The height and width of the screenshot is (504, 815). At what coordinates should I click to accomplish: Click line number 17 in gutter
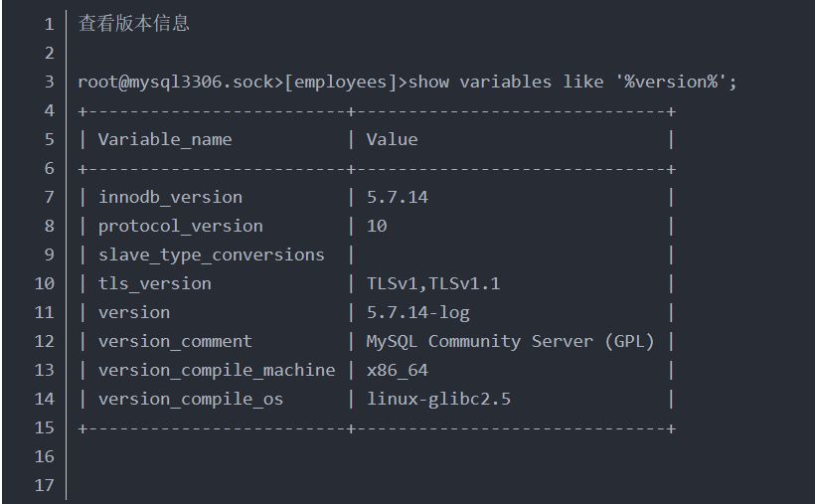tap(44, 485)
